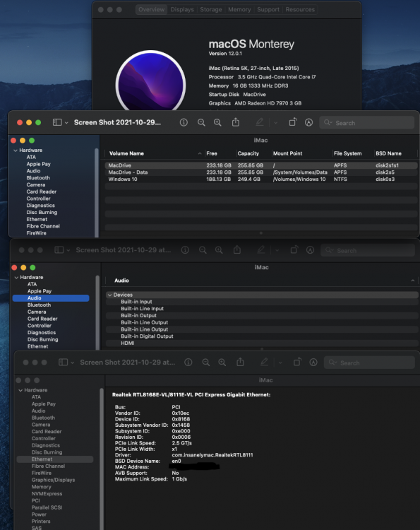Zoom in using the front Preview toolbar
Screen dimensions: 420x530
(x=217, y=122)
